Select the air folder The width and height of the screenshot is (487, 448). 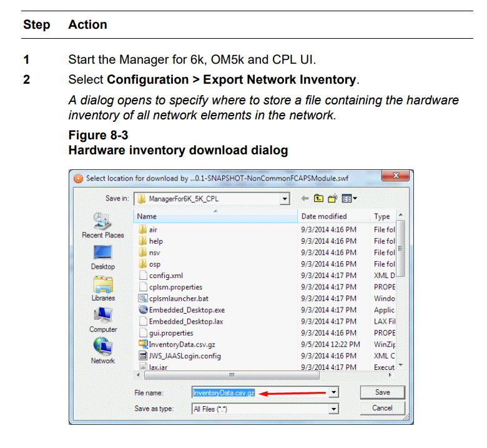[x=153, y=229]
